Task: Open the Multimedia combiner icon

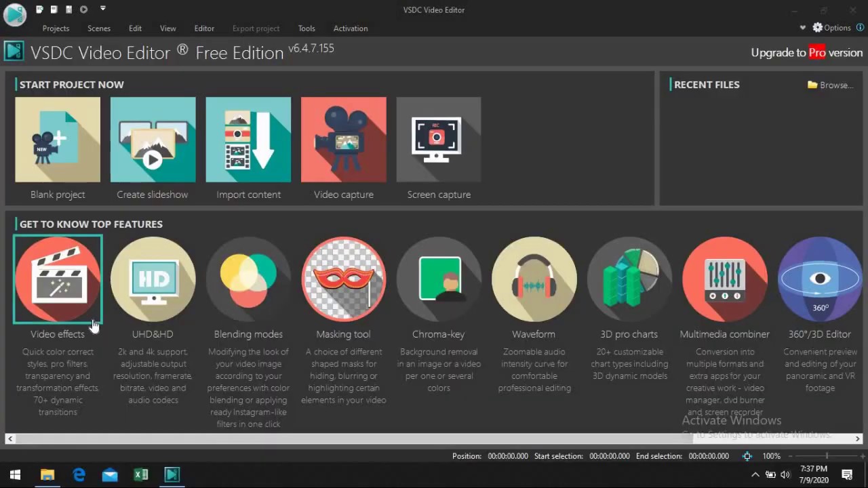Action: pyautogui.click(x=725, y=279)
